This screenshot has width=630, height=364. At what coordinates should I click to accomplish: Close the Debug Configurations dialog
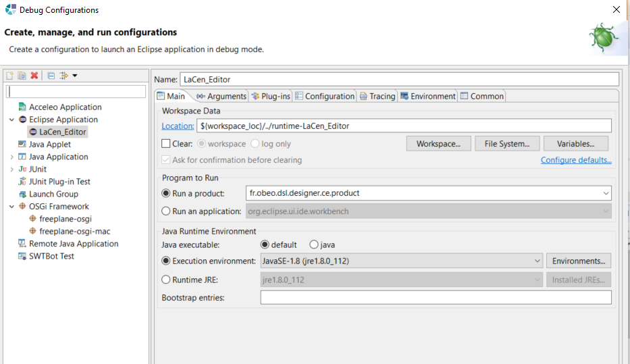616,9
